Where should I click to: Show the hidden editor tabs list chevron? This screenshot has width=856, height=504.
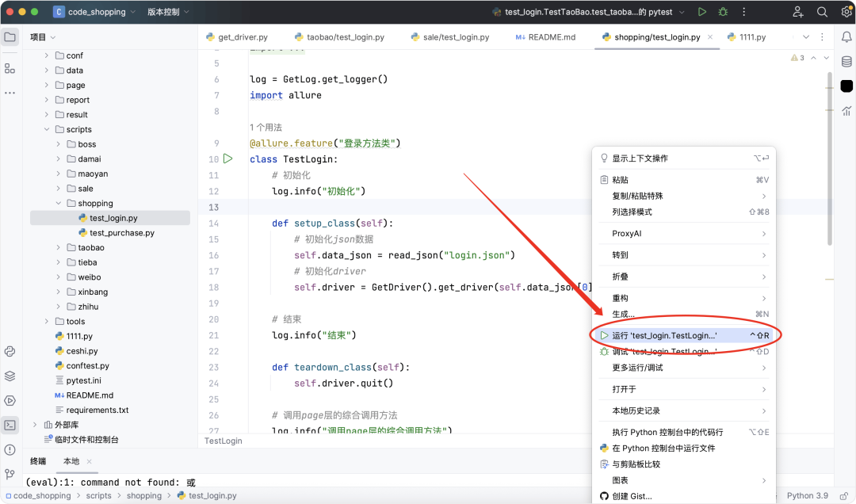806,37
